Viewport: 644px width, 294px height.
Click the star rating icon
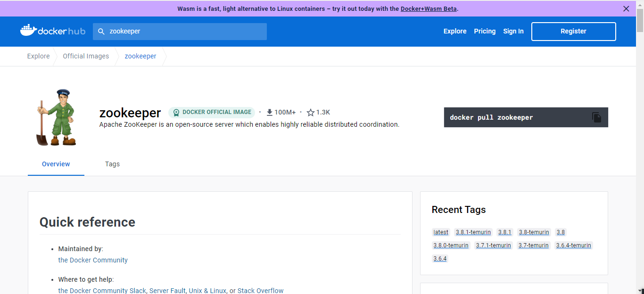click(310, 113)
